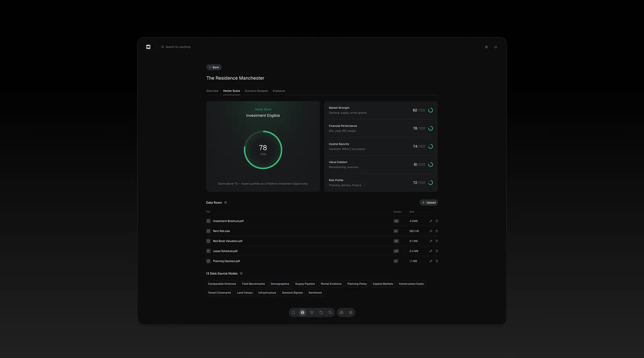
Task: Click the Planning Policy chip
Action: click(357, 284)
